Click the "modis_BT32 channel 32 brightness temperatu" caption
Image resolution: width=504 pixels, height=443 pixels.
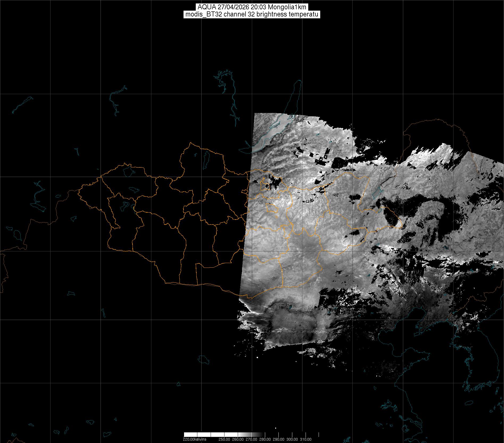[252, 15]
